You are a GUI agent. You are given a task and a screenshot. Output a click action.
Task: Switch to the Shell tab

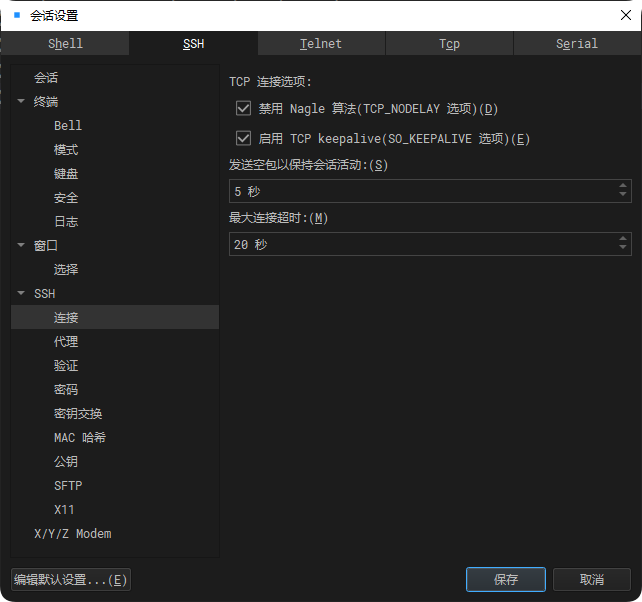click(x=65, y=44)
